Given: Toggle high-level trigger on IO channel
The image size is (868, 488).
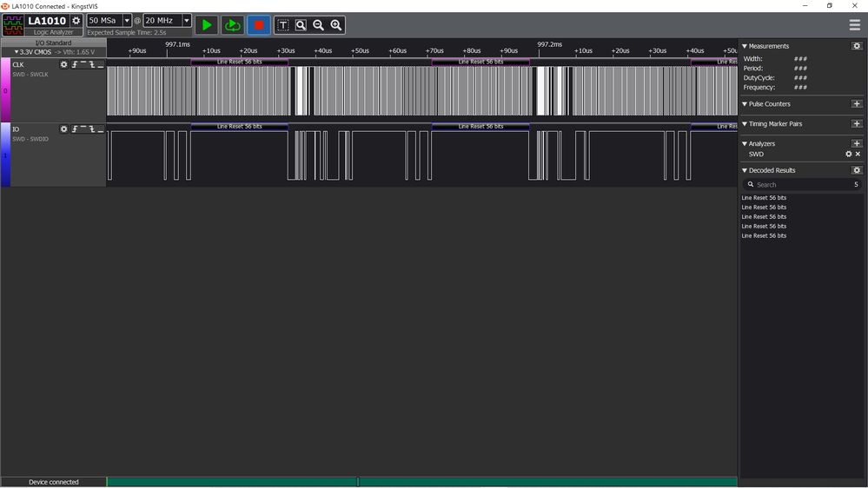Looking at the screenshot, I should (x=83, y=129).
